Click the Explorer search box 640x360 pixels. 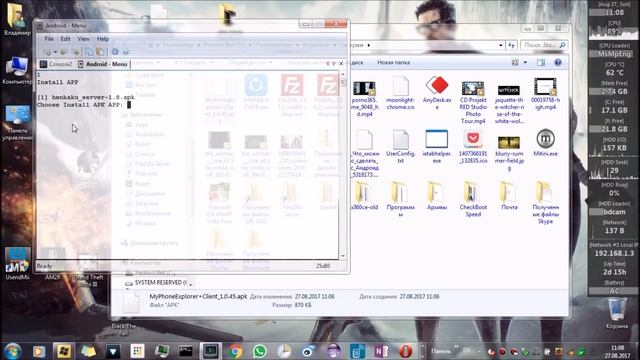544,45
